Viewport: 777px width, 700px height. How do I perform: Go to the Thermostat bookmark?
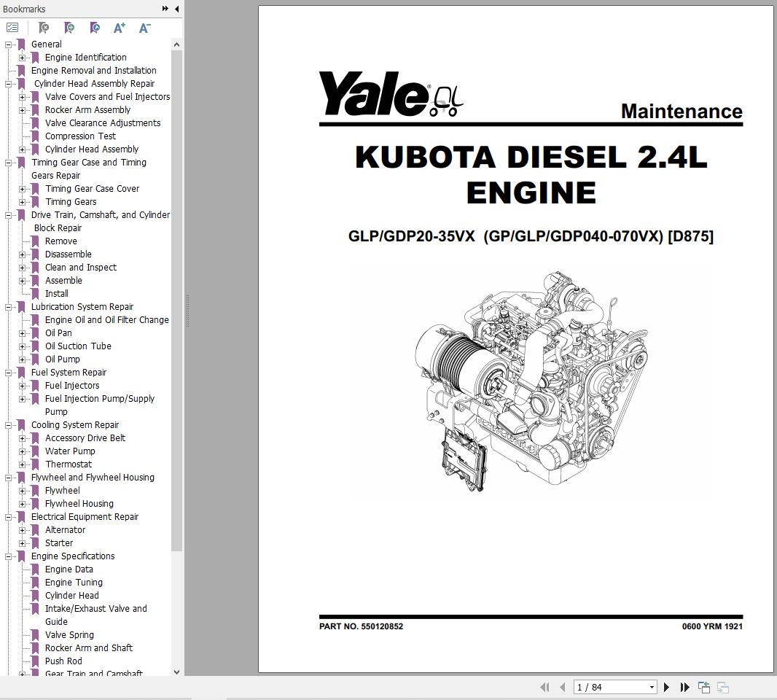click(x=69, y=464)
